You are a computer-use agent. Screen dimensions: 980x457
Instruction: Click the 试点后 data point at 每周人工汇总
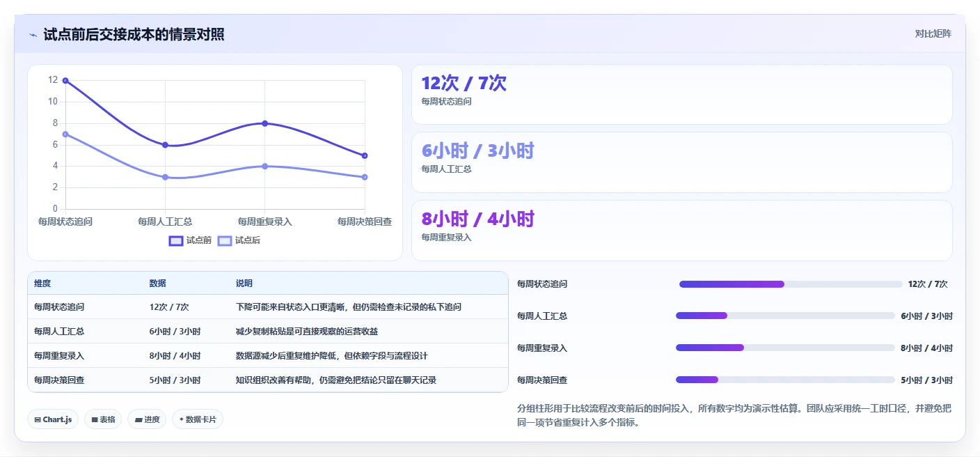point(165,177)
